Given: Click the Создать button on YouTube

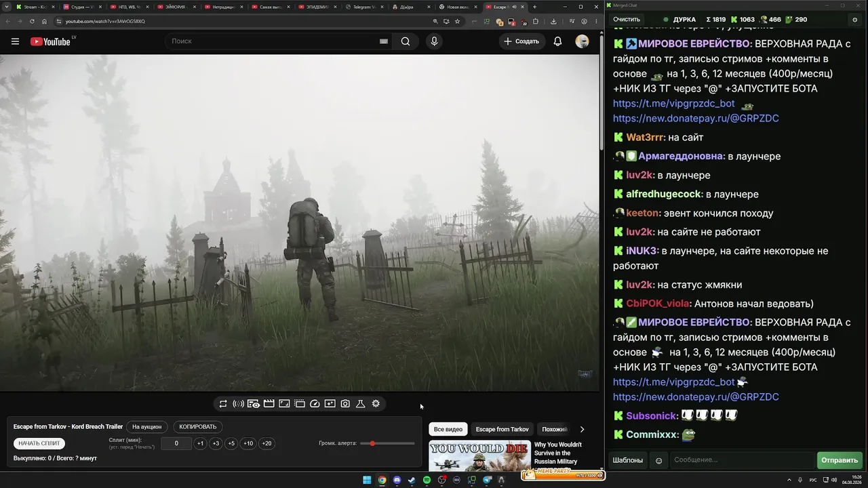Looking at the screenshot, I should click(521, 41).
